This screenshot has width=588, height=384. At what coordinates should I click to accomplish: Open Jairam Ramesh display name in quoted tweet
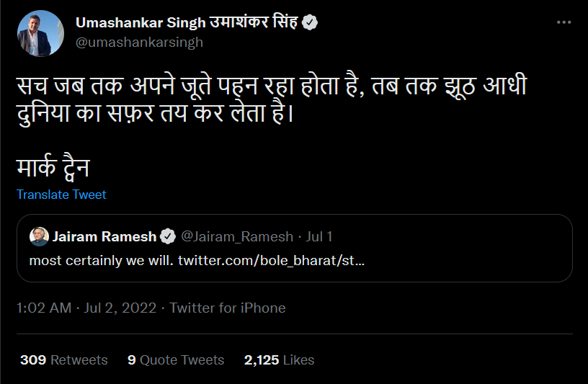point(104,236)
